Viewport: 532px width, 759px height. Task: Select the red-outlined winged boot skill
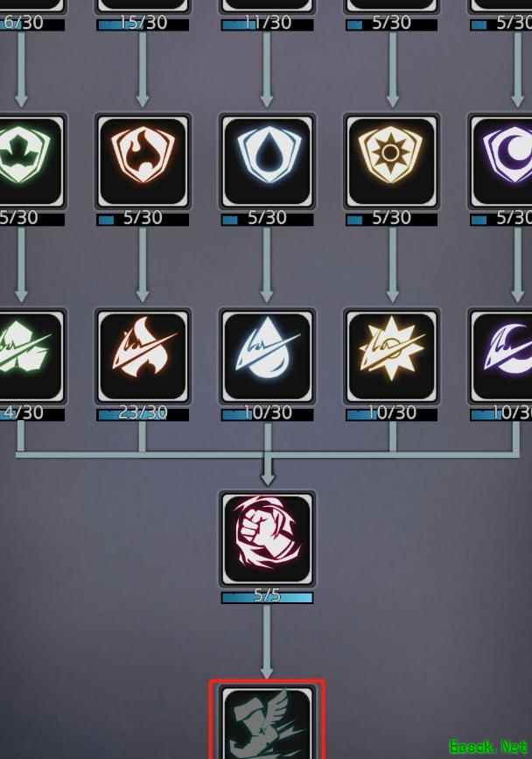(x=267, y=720)
